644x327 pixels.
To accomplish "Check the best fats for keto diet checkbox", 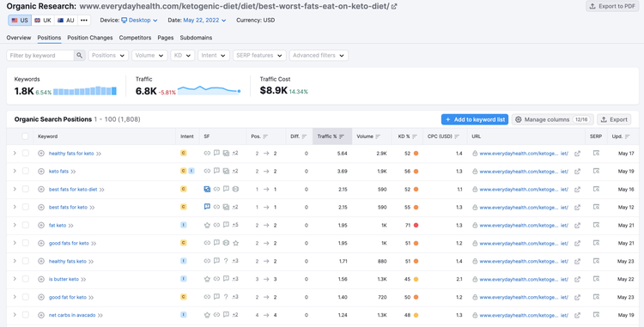I will coord(26,189).
